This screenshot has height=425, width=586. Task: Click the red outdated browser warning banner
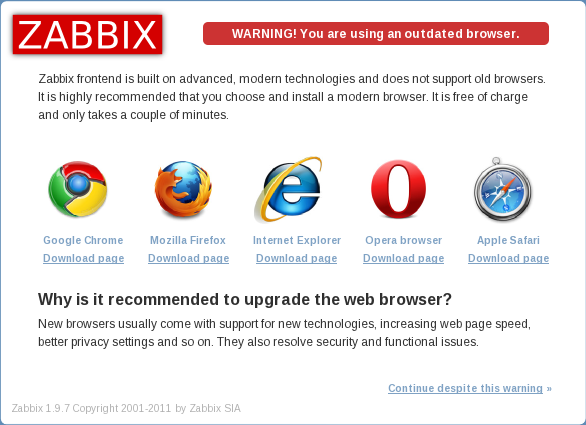click(376, 34)
